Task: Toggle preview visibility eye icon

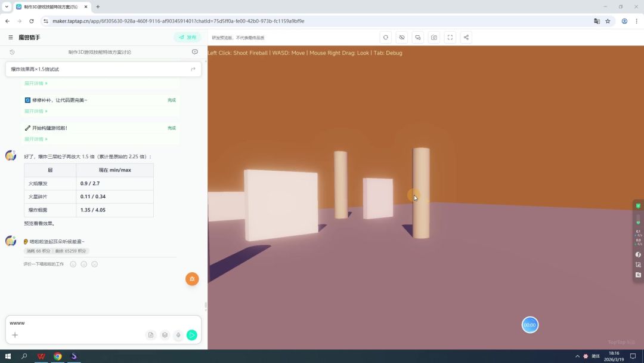Action: (x=402, y=38)
